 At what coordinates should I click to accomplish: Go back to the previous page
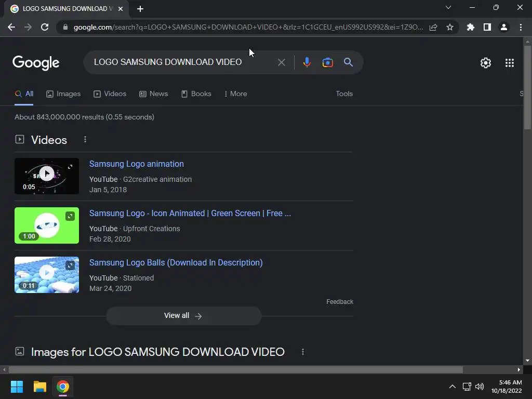11,27
